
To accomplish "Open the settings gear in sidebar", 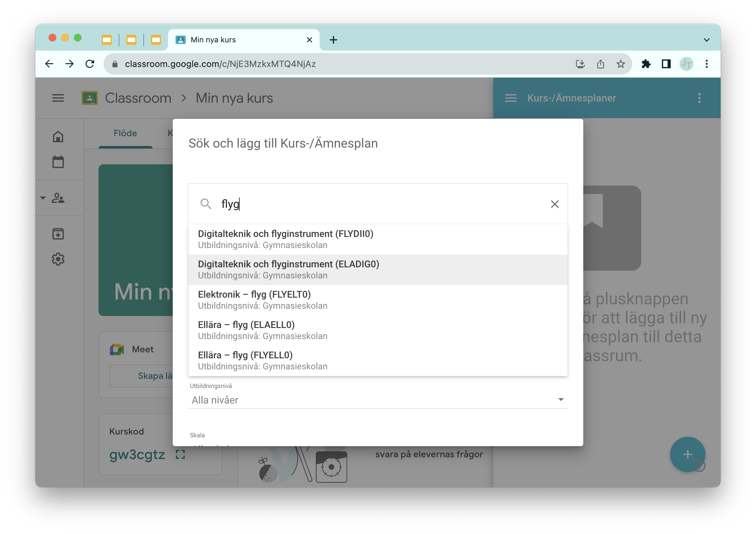I will tap(58, 259).
